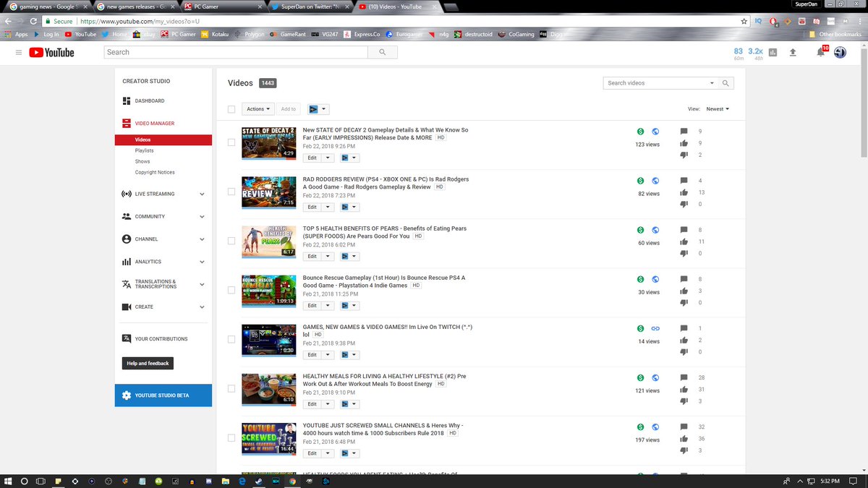
Task: Open the Apps bookmarks shortcut
Action: pos(16,34)
